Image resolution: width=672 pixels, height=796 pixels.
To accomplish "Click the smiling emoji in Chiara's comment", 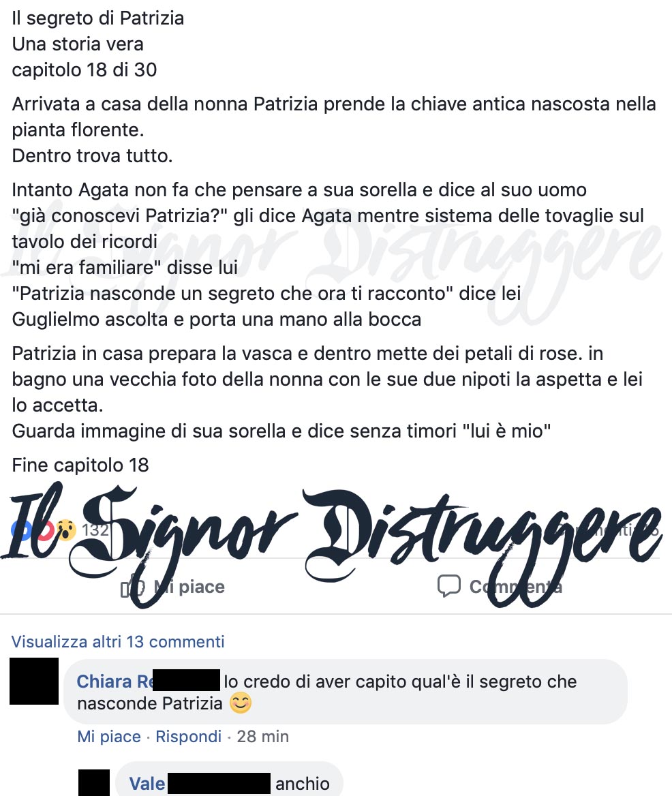I will [241, 703].
